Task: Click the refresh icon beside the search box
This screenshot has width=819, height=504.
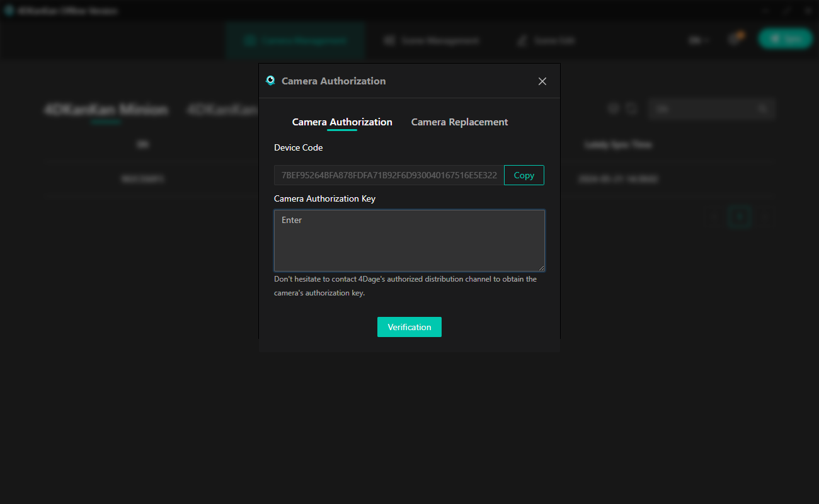Action: 632,109
